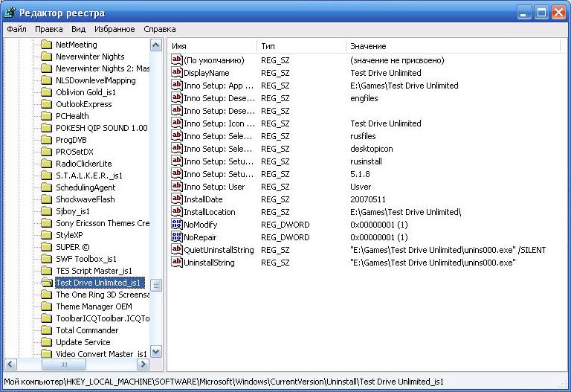Click the folder icon of S.T.A.L.K.E.R._is1

pos(47,176)
